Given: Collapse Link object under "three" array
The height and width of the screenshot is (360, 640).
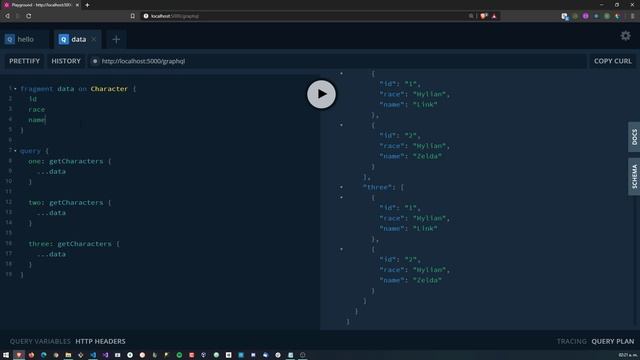Looking at the screenshot, I should coord(341,198).
